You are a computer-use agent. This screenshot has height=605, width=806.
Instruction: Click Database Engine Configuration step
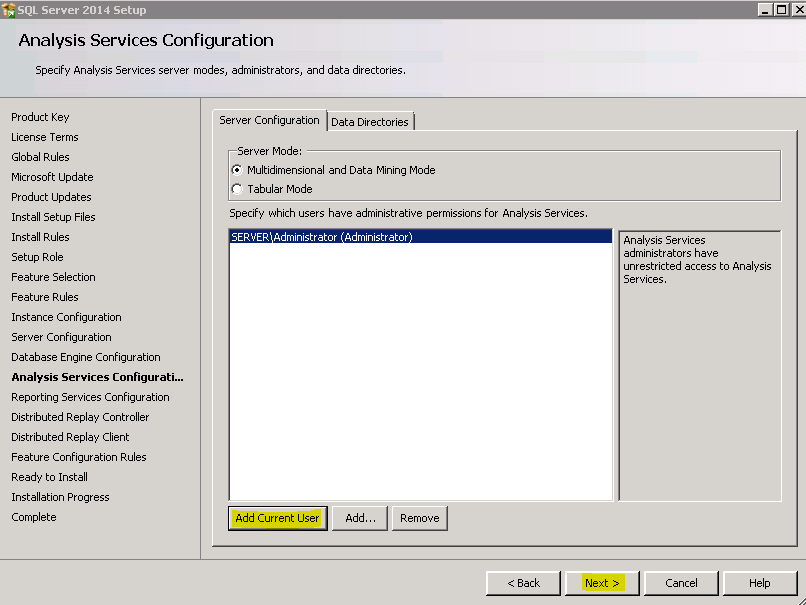click(86, 357)
